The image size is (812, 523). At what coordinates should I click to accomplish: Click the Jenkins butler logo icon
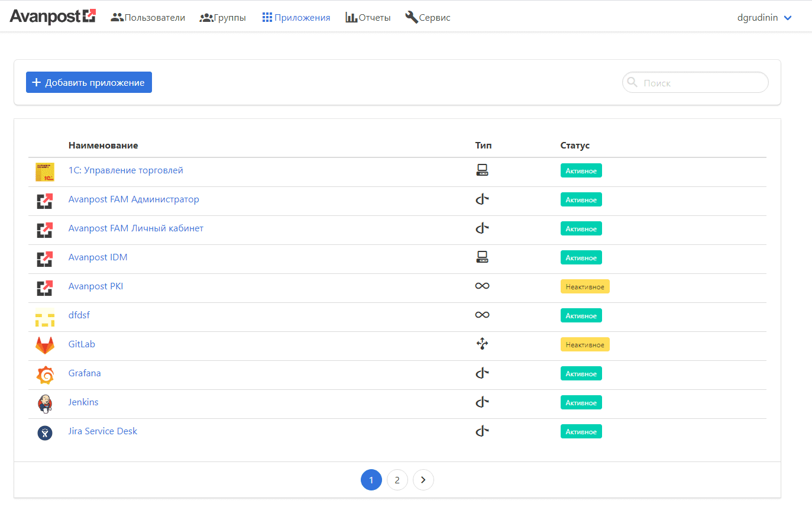[45, 403]
